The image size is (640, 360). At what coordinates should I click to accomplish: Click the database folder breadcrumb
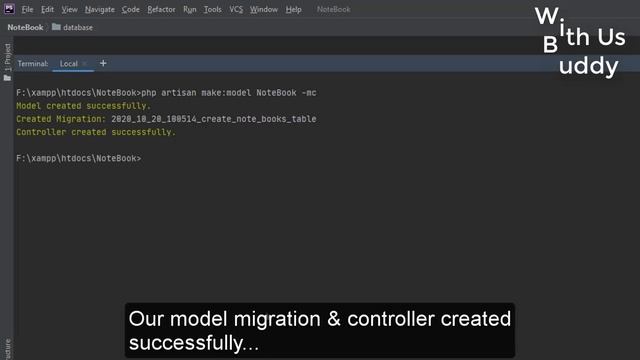pyautogui.click(x=73, y=27)
